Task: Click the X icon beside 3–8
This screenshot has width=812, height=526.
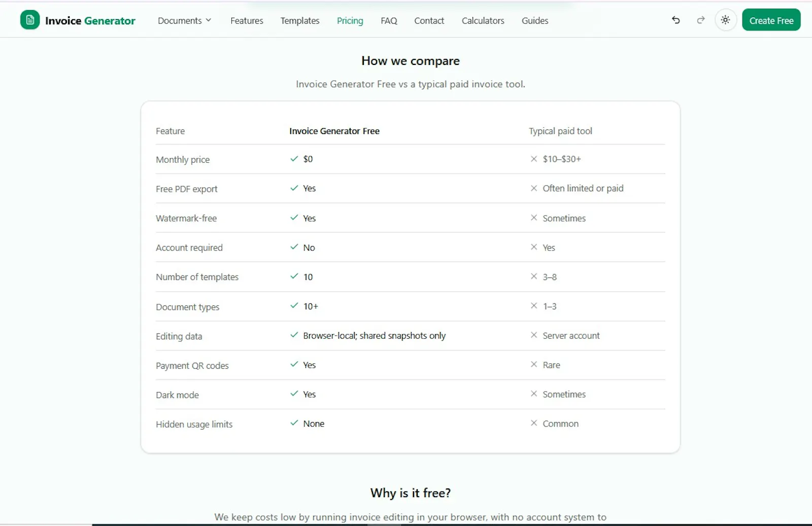Action: click(534, 276)
